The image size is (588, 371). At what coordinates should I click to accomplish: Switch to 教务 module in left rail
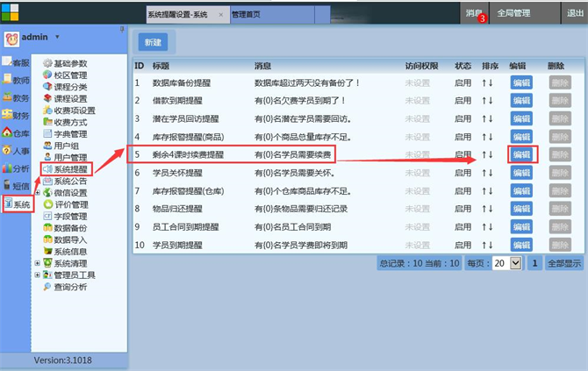16,97
